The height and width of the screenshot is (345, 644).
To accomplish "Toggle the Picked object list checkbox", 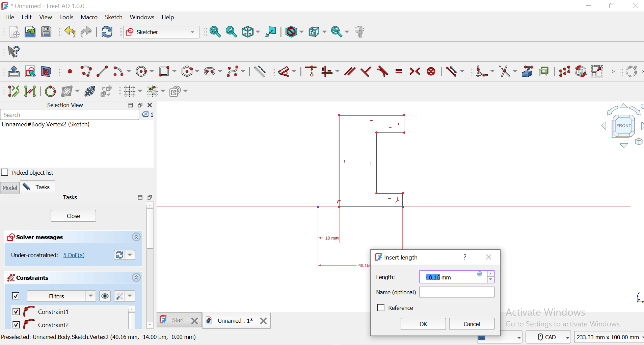I will point(5,172).
